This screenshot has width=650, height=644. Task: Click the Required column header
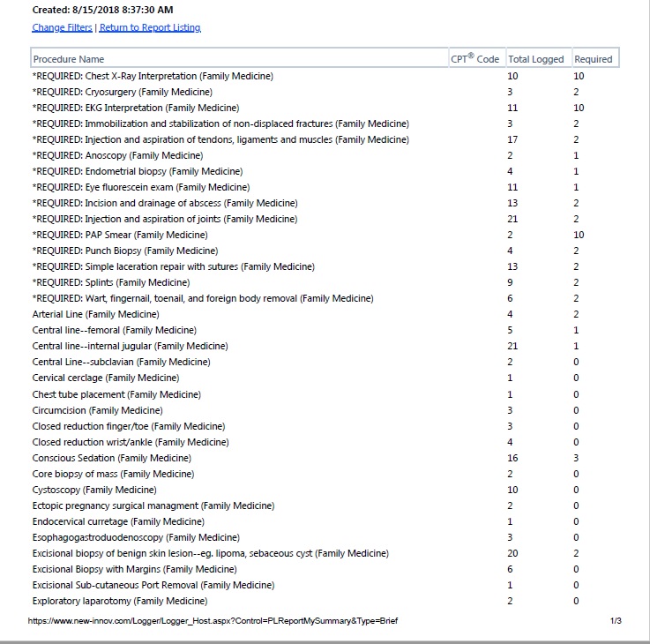[593, 59]
